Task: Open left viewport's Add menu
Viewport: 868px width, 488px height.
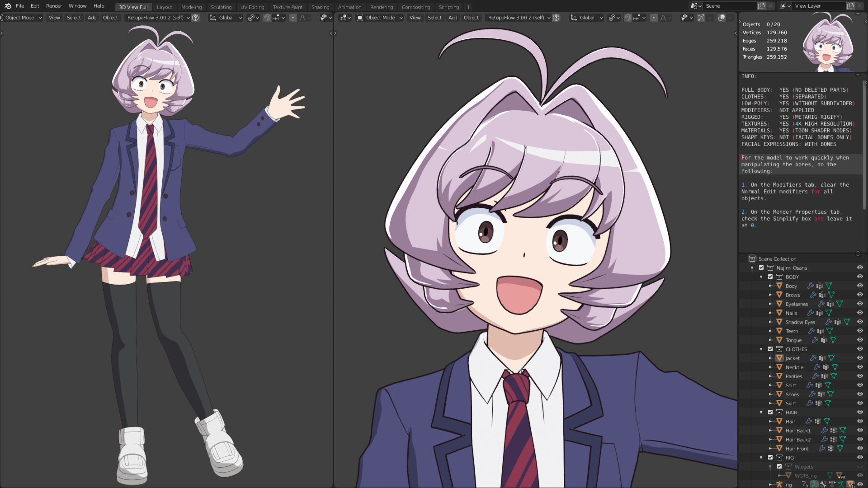Action: click(x=92, y=18)
